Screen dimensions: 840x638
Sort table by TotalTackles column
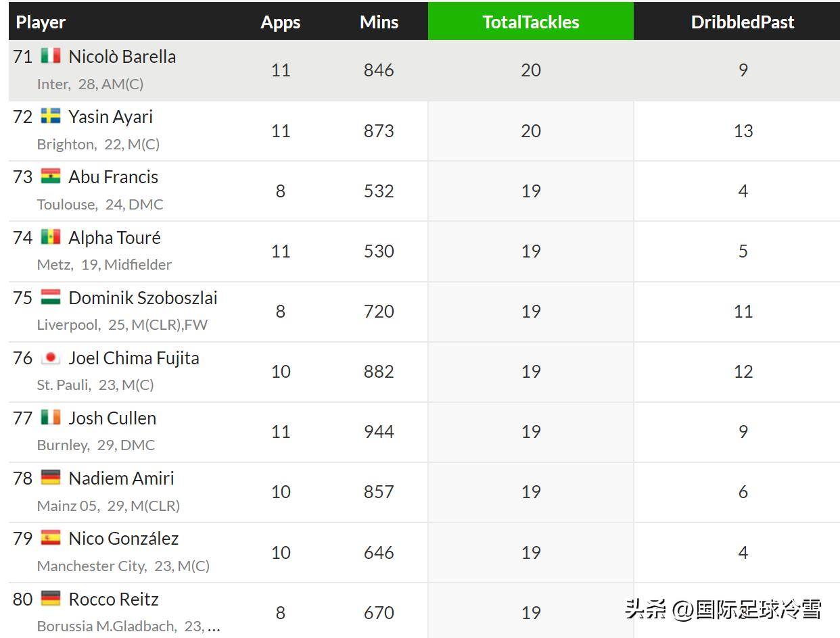(530, 22)
